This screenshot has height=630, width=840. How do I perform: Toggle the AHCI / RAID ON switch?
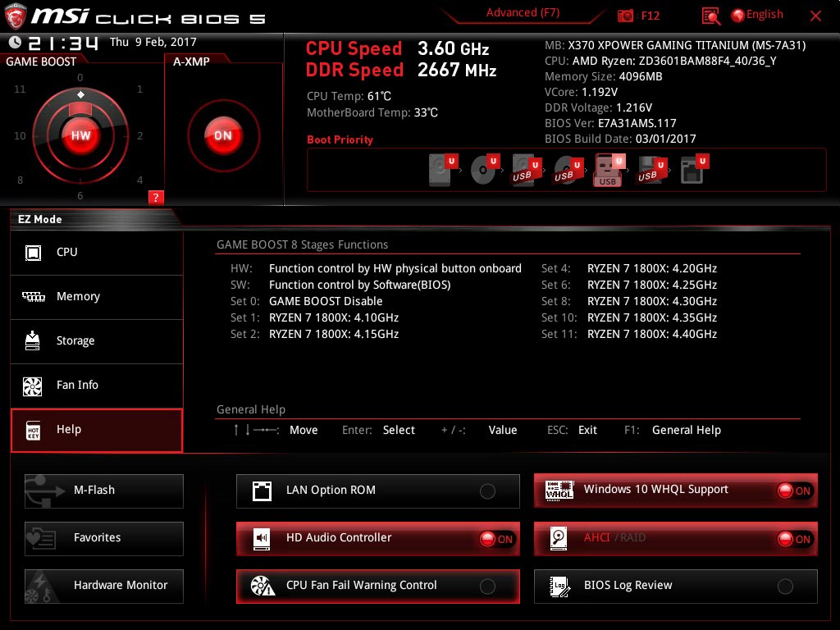point(794,539)
